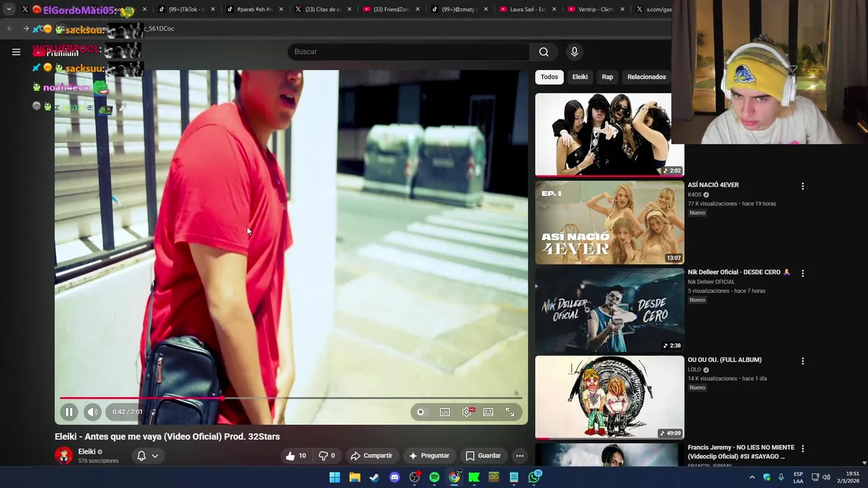This screenshot has height=488, width=868.
Task: Open File Explorer from taskbar
Action: (355, 477)
